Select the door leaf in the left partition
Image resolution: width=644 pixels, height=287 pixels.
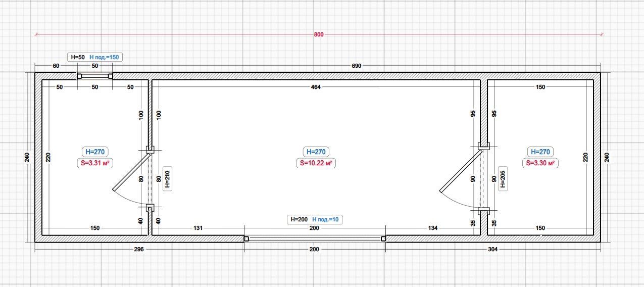click(x=131, y=172)
